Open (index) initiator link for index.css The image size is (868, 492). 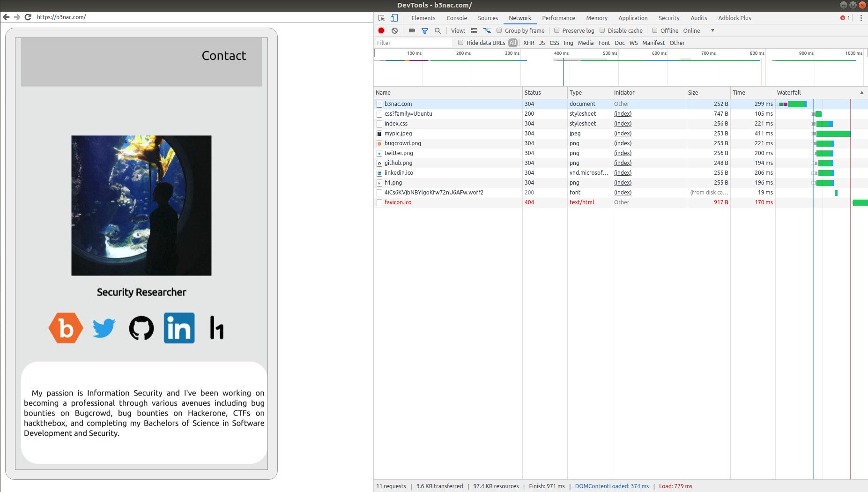click(x=623, y=124)
